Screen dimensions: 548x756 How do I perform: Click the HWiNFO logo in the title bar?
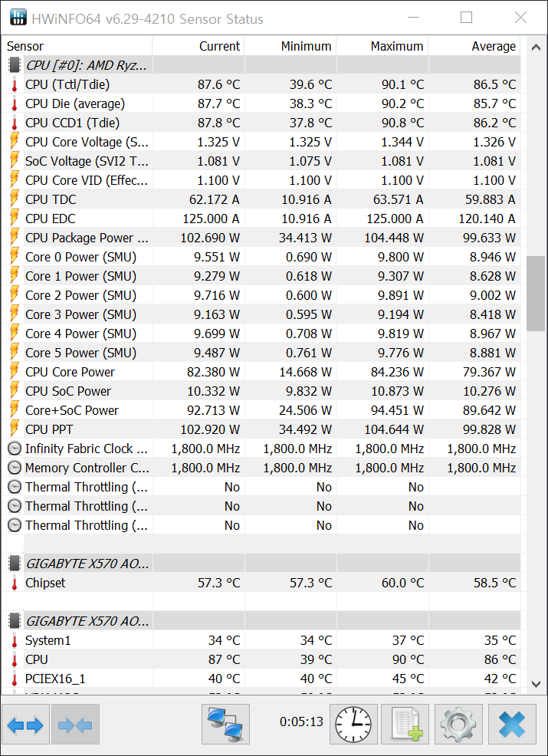[18, 17]
